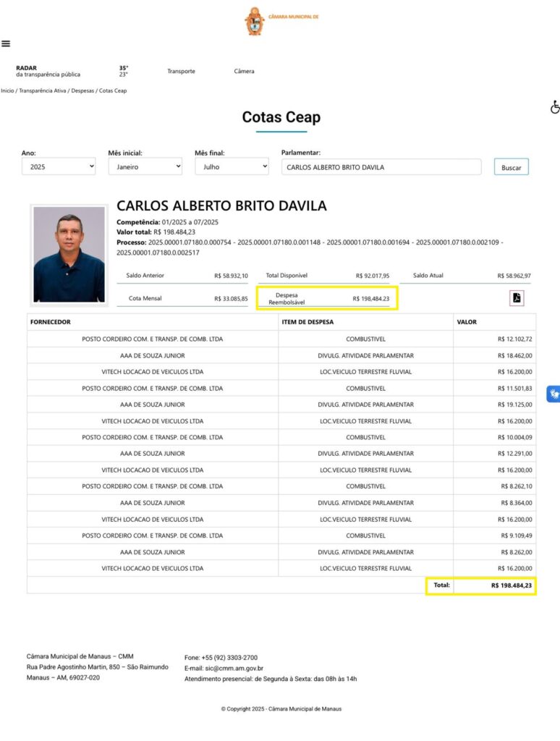Click the Câmara Municipal crest logo
The height and width of the screenshot is (741, 560).
[x=255, y=21]
